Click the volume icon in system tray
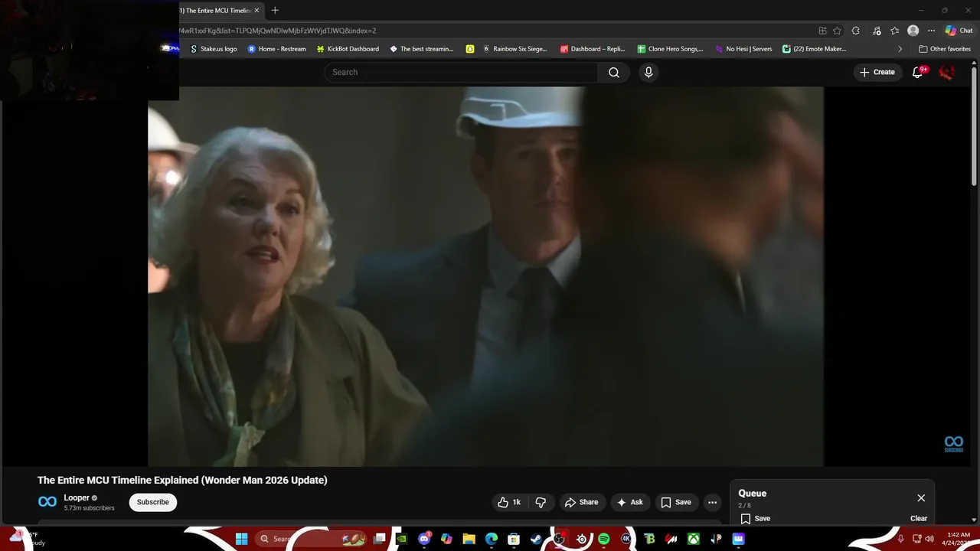 click(929, 539)
